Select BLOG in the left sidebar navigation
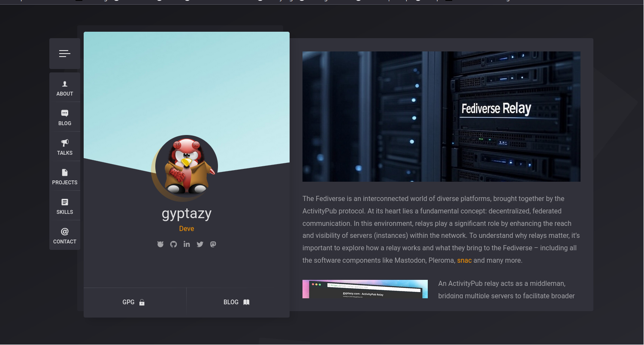Image resolution: width=644 pixels, height=345 pixels. click(65, 118)
